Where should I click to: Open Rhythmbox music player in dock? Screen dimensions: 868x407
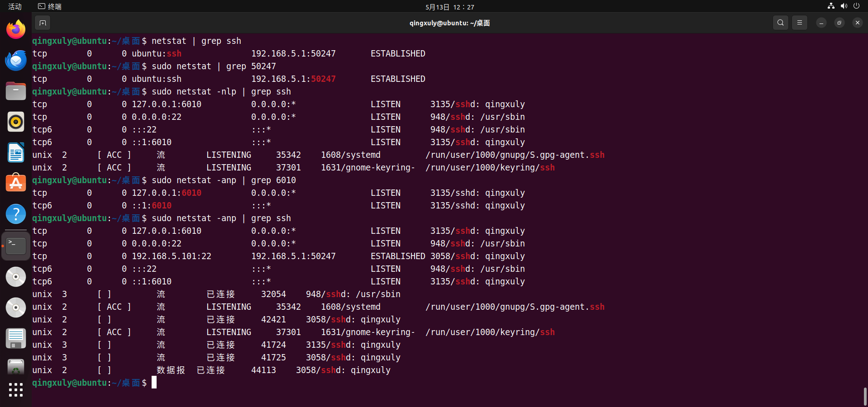[x=16, y=122]
